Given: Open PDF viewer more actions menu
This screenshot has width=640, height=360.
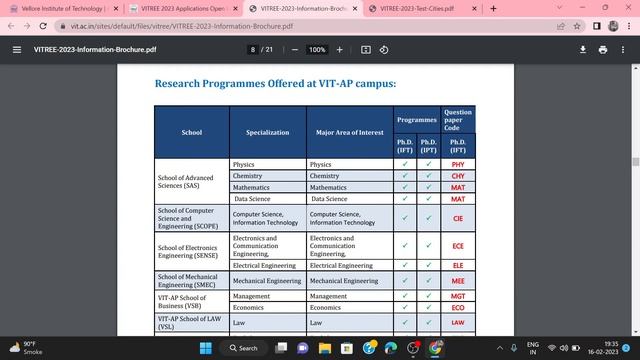Looking at the screenshot, I should 623,50.
